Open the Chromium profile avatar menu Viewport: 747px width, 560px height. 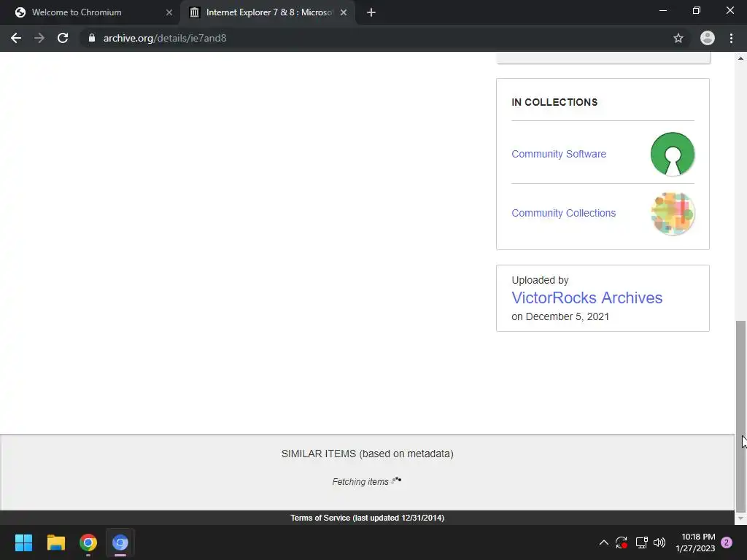707,38
